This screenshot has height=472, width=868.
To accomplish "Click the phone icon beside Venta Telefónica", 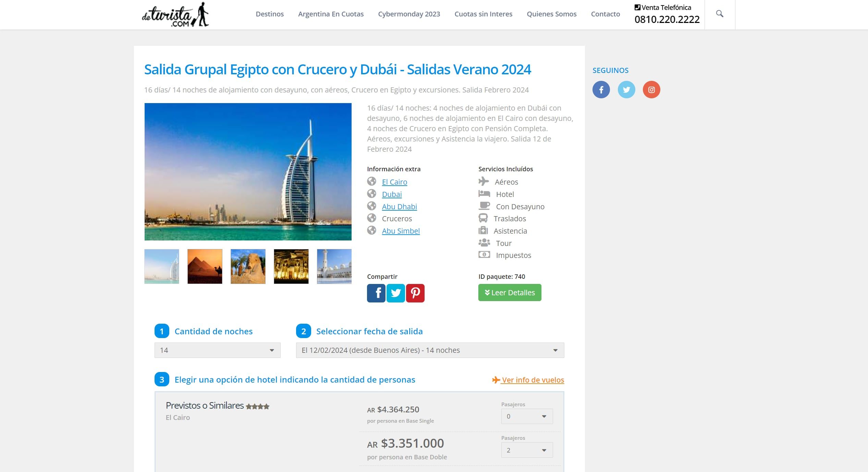I will click(637, 7).
